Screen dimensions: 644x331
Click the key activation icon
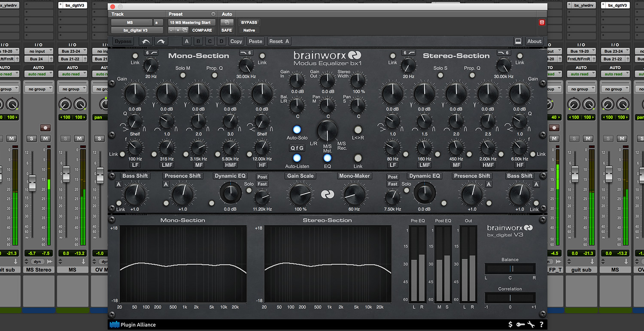pyautogui.click(x=520, y=325)
